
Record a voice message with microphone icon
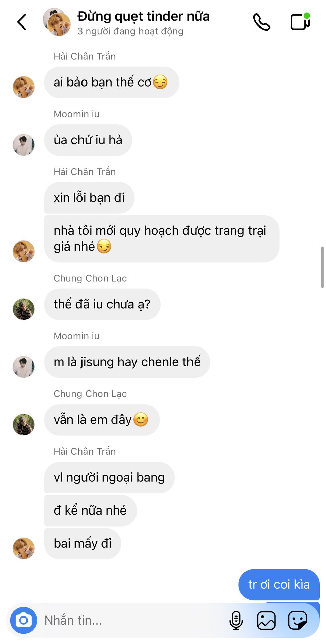pyautogui.click(x=236, y=620)
